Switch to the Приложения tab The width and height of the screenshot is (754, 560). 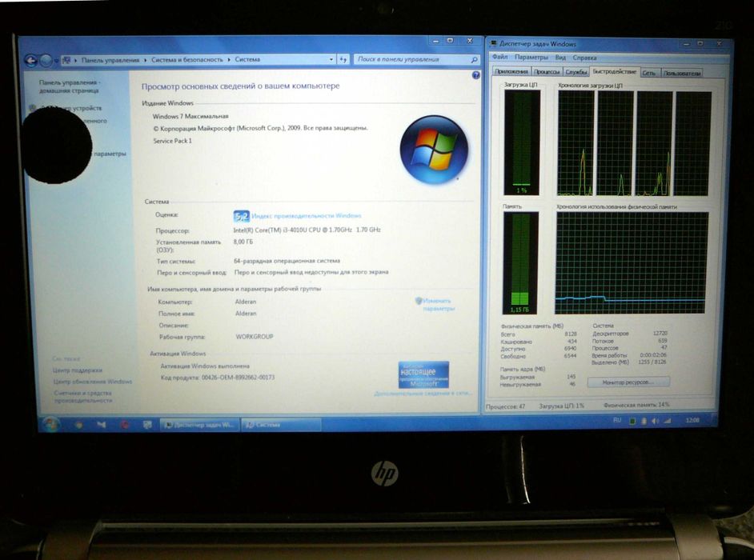(x=511, y=72)
